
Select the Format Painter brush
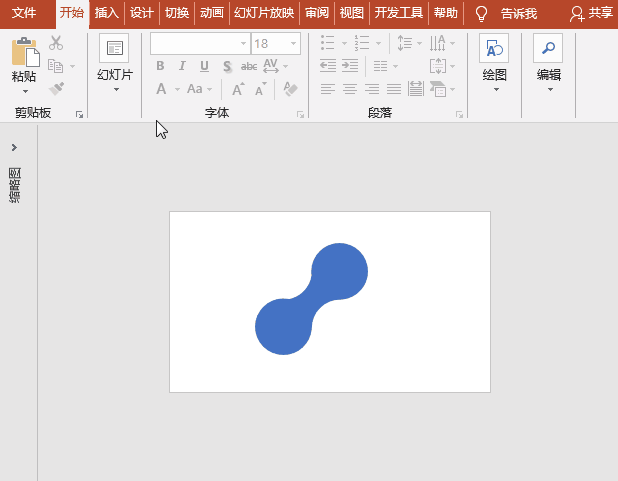[56, 88]
